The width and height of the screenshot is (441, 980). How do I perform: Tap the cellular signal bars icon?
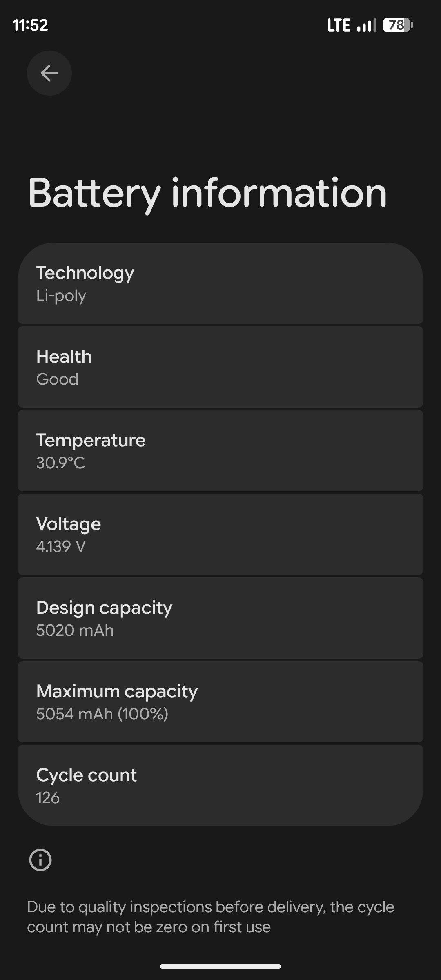(366, 26)
